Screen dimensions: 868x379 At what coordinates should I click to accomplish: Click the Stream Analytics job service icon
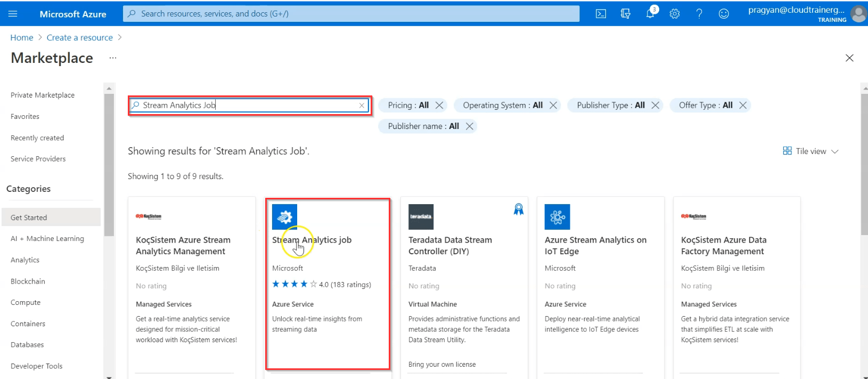pos(284,217)
